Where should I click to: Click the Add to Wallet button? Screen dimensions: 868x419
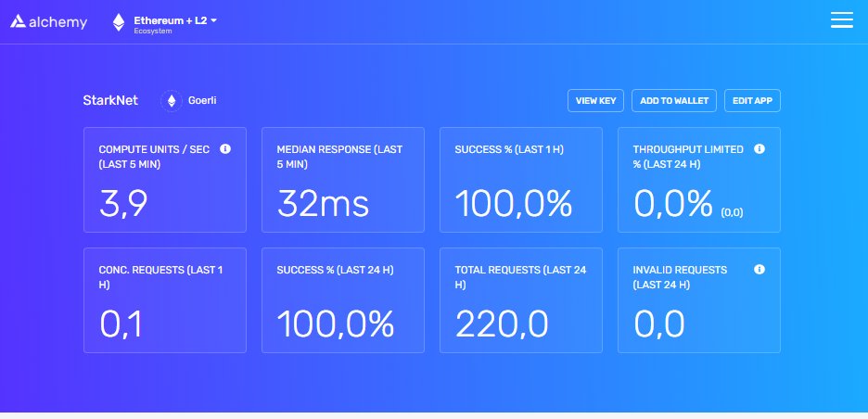674,101
